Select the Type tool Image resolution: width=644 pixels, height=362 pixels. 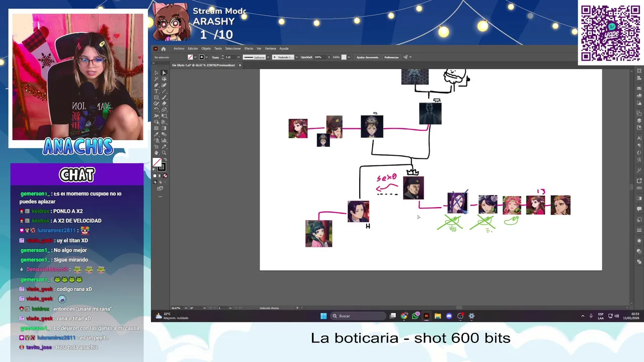point(156,91)
